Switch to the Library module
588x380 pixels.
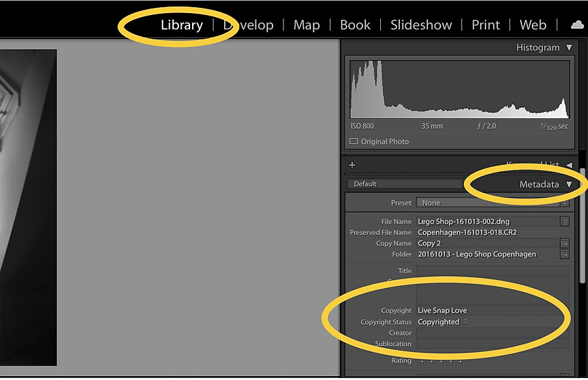pos(182,25)
